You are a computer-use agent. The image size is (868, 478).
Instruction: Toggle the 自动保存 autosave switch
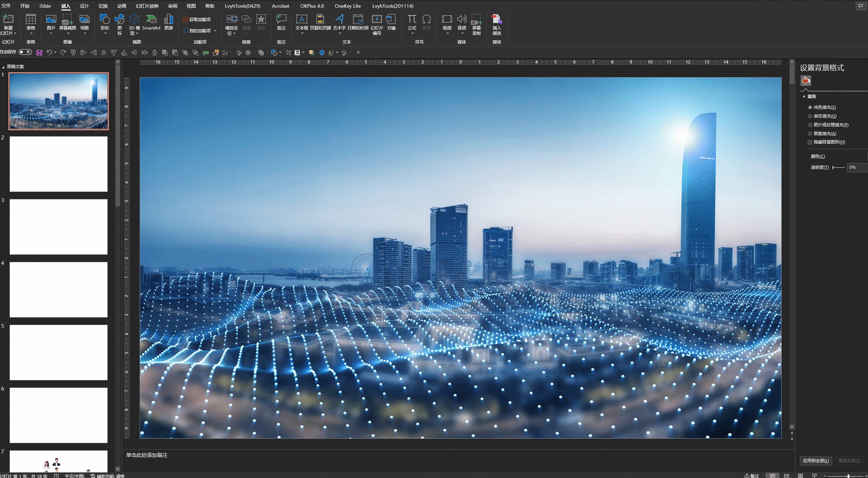25,52
